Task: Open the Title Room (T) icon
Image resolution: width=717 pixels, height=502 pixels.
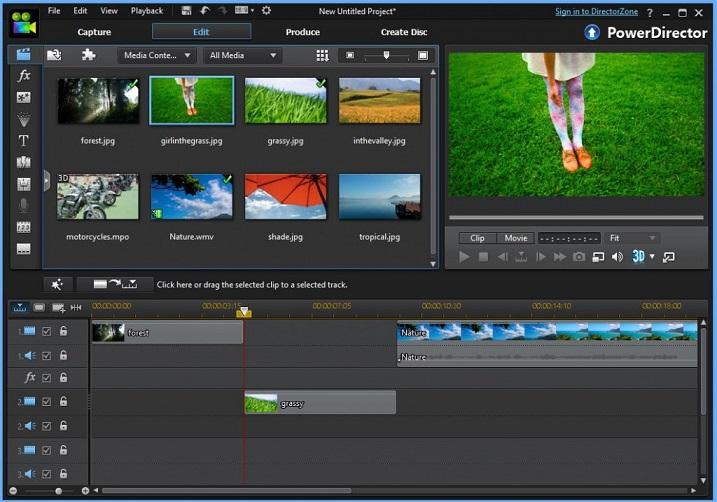Action: pyautogui.click(x=24, y=140)
